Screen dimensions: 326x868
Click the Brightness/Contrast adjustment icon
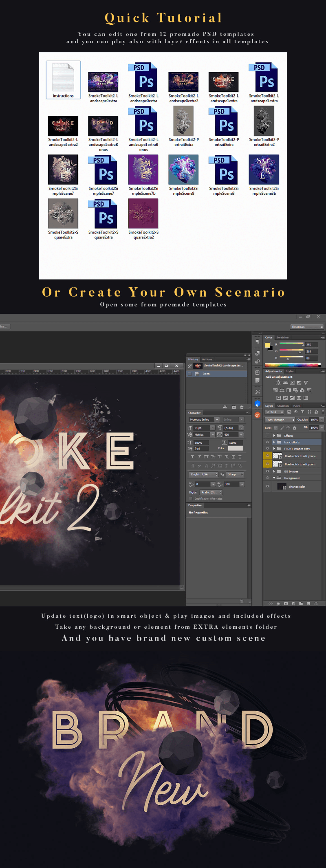point(278,383)
